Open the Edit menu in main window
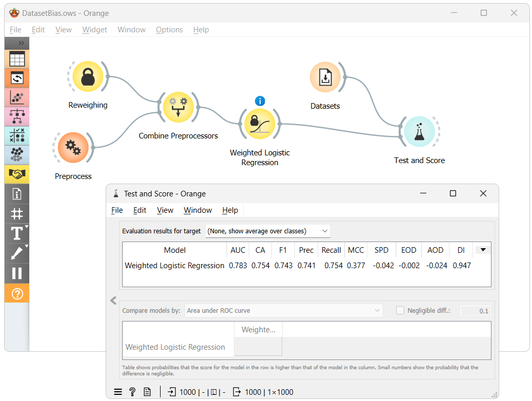Viewport: 532px width, 401px height. [x=38, y=30]
